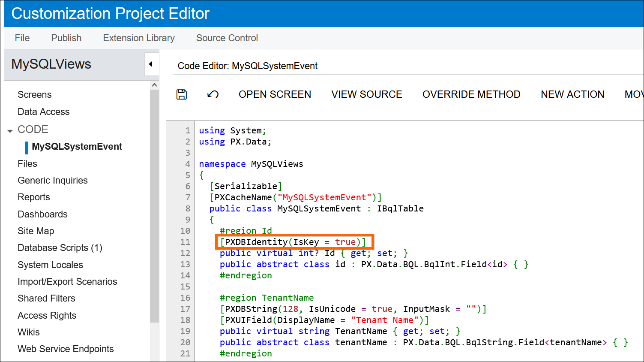Click the OVERRIDE METHOD button

471,94
